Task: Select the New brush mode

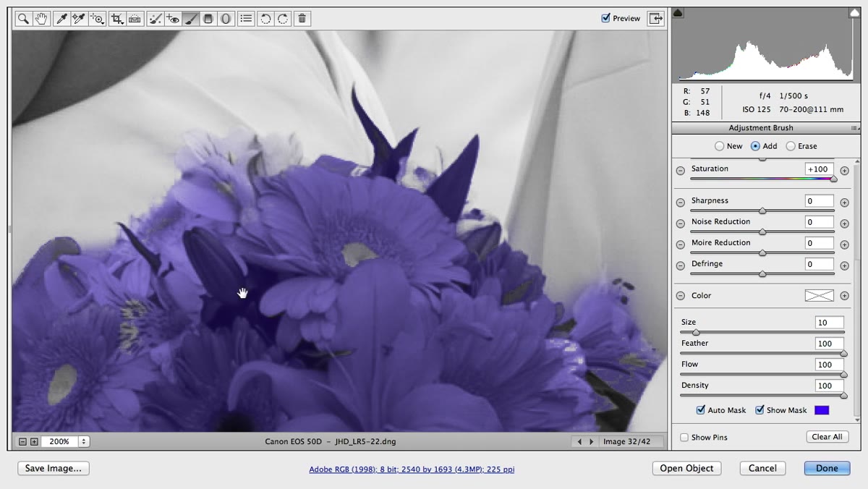Action: point(719,146)
